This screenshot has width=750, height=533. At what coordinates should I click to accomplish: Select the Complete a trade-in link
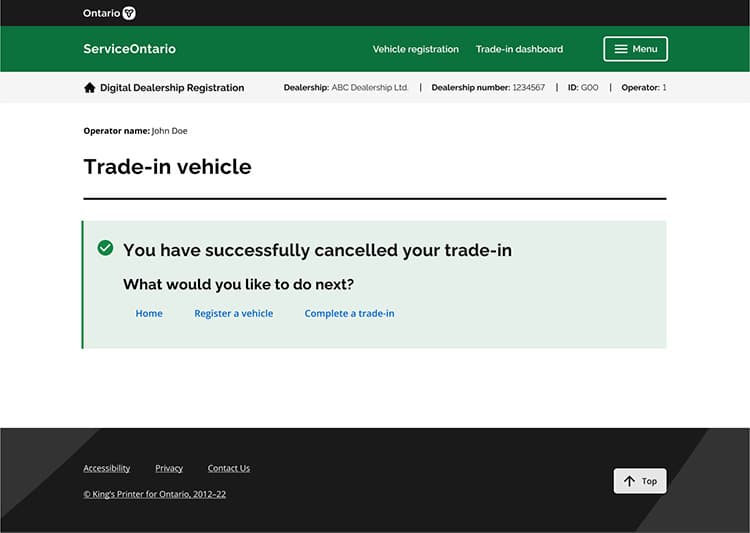point(349,313)
